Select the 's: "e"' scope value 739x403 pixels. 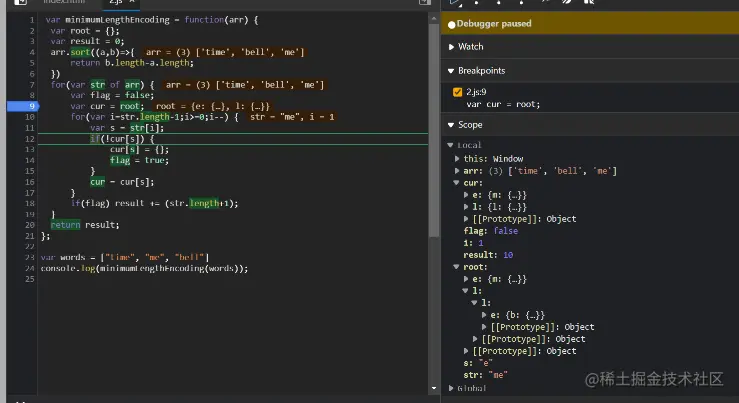coord(477,363)
